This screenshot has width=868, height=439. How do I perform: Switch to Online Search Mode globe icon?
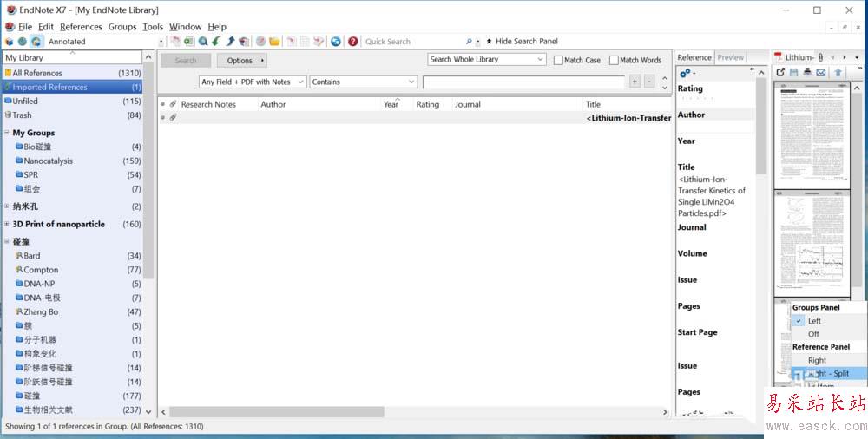coord(23,42)
